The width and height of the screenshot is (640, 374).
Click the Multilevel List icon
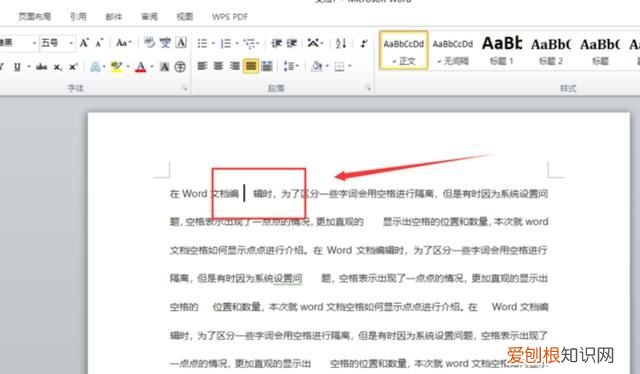coord(249,43)
